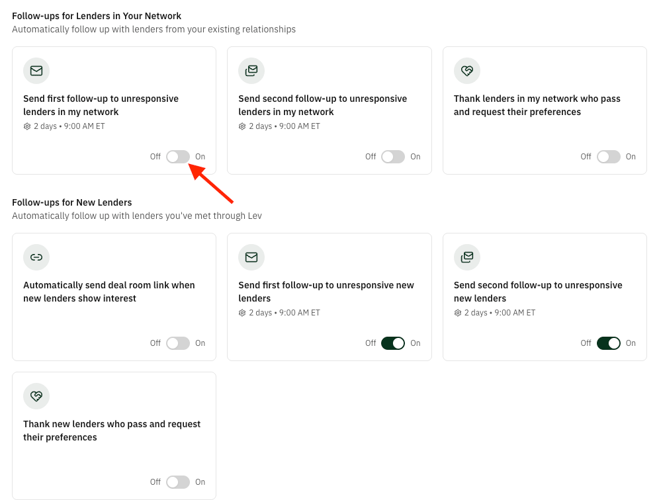This screenshot has height=500, width=661.
Task: Click envelope icon on first new lenders follow-up card
Action: [251, 257]
